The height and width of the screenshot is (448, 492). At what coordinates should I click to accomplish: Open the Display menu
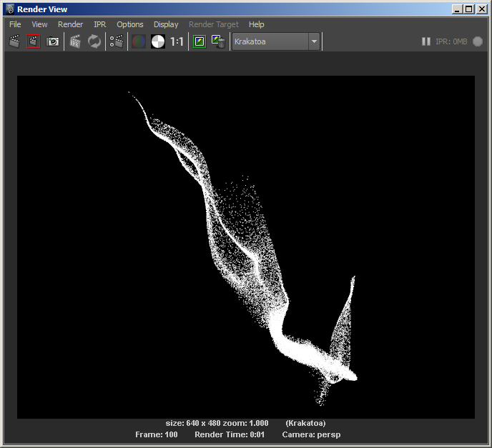click(166, 24)
